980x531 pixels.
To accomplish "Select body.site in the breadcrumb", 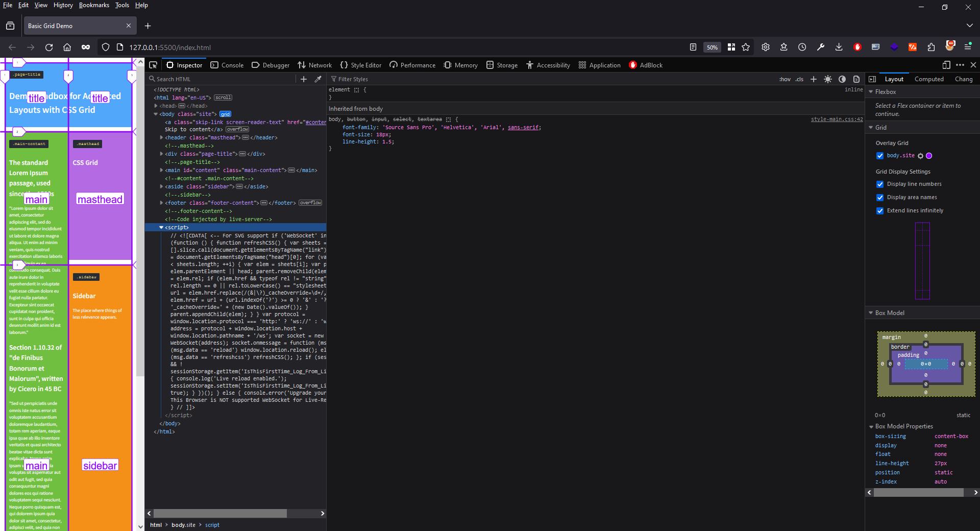I will 183,525.
